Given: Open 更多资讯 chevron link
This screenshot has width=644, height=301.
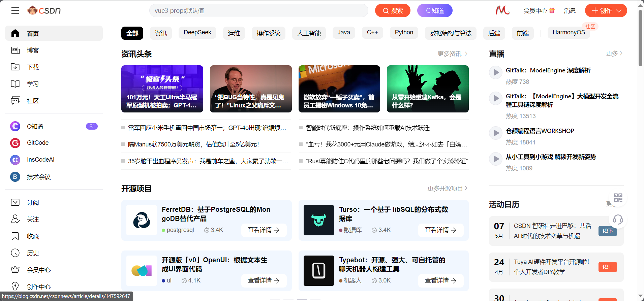Looking at the screenshot, I should (453, 54).
